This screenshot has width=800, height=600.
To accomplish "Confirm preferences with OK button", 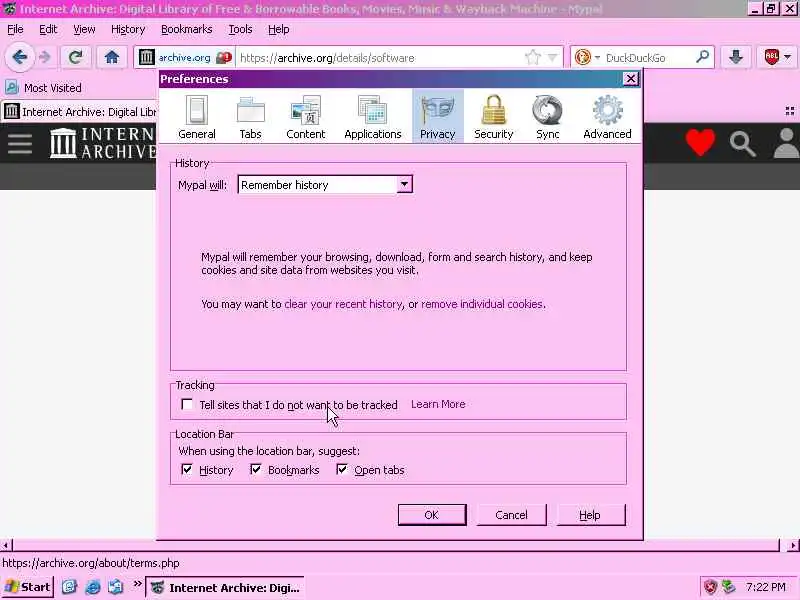I will click(432, 515).
